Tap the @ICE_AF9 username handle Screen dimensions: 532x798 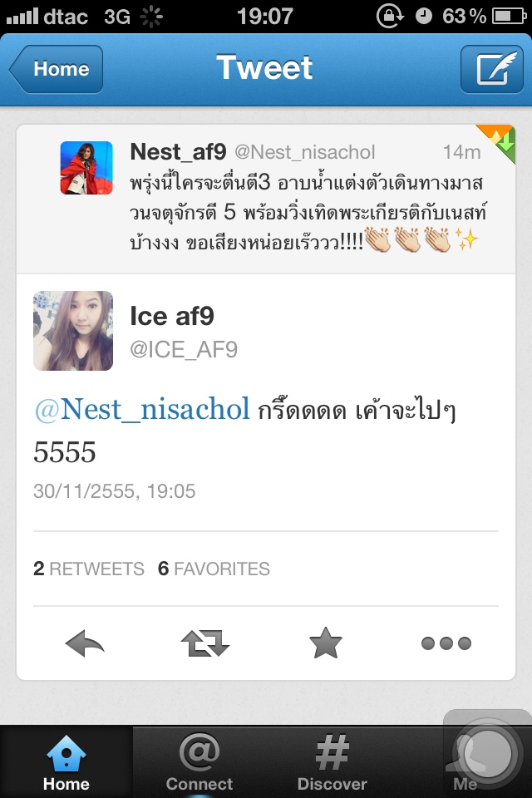(184, 350)
